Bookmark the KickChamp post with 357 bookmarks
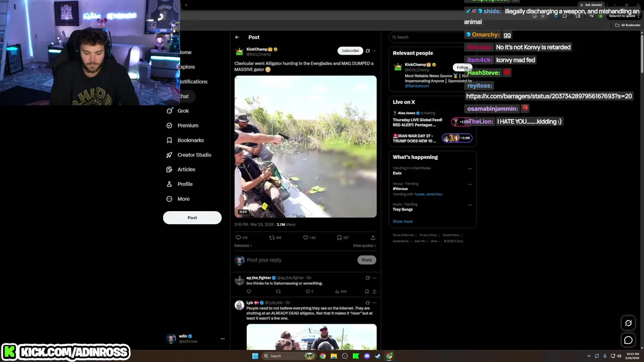The width and height of the screenshot is (644, 362). coord(339,238)
